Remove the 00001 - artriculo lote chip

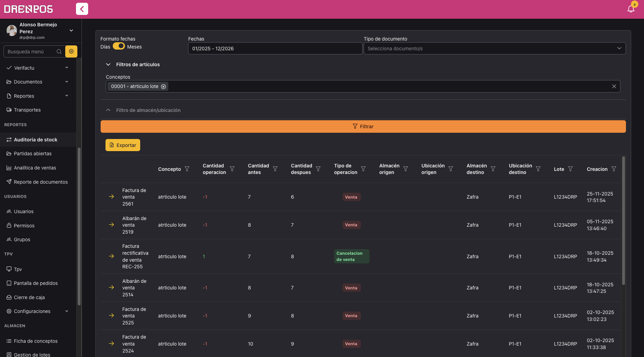[x=163, y=86]
